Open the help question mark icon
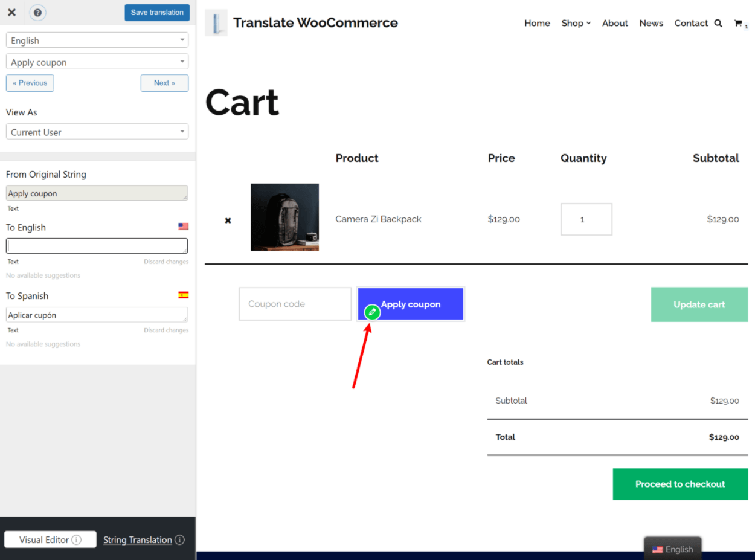Screen dimensions: 755x560 pyautogui.click(x=37, y=12)
